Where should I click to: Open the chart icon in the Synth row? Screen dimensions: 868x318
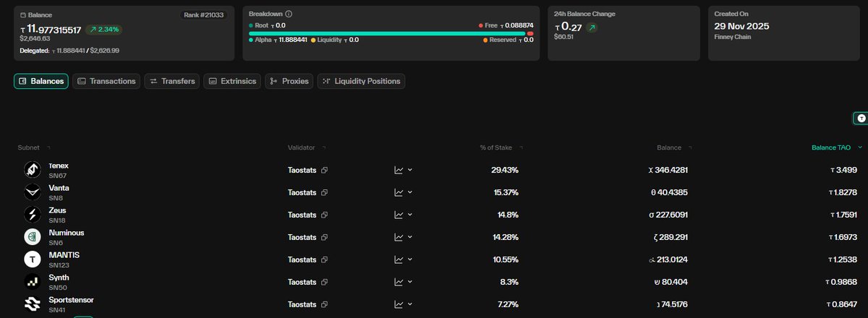pyautogui.click(x=399, y=282)
